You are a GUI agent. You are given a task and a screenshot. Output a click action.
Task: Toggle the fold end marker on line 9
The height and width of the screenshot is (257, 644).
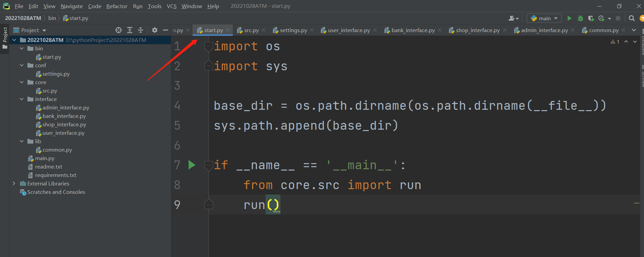tap(208, 204)
